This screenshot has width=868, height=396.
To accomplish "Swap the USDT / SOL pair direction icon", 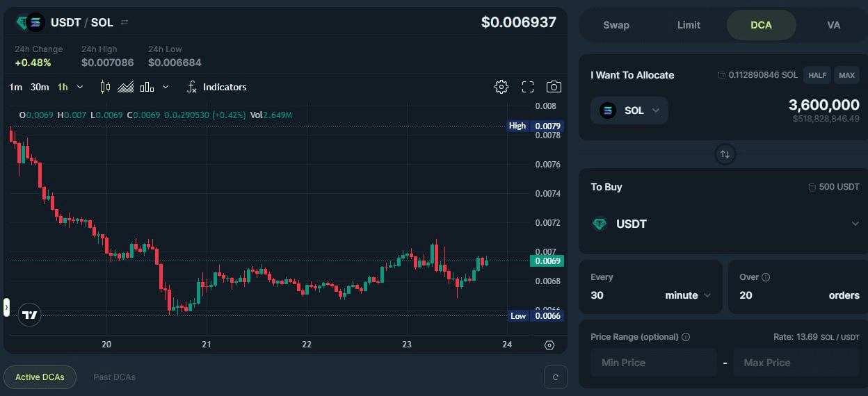I will coord(124,22).
